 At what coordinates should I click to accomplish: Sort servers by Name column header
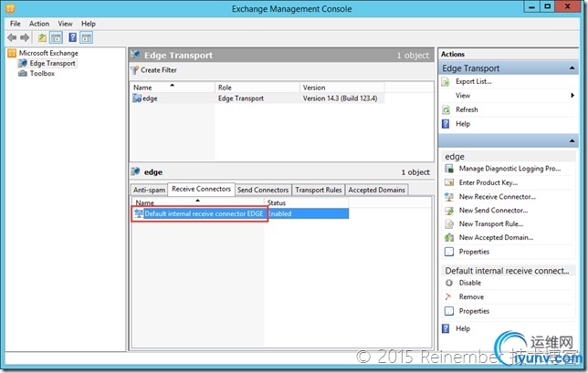173,88
